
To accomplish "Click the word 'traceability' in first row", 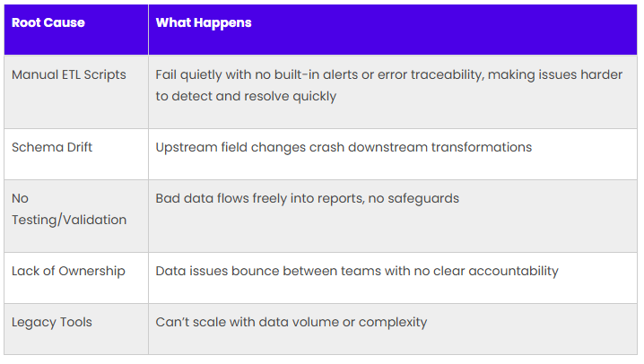I will tap(447, 75).
